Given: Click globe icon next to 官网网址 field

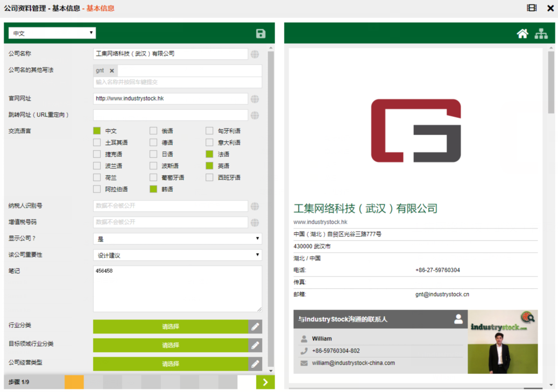Looking at the screenshot, I should tap(255, 99).
